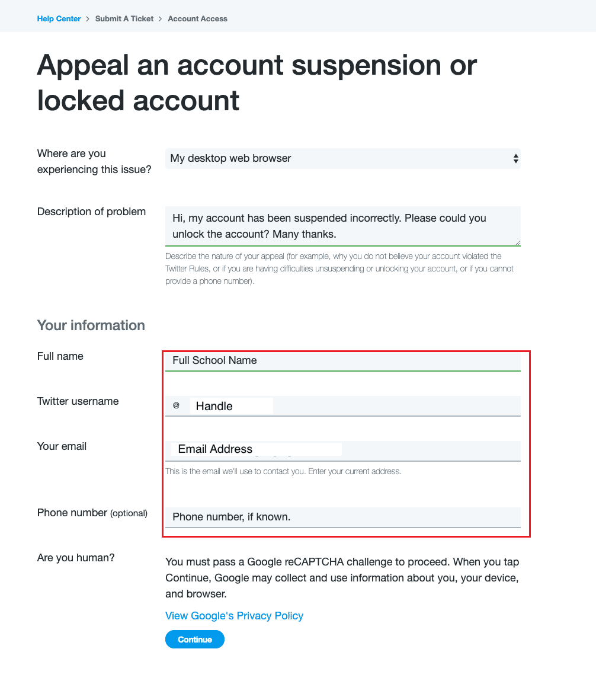
Task: Click the blue Continue button
Action: click(195, 640)
